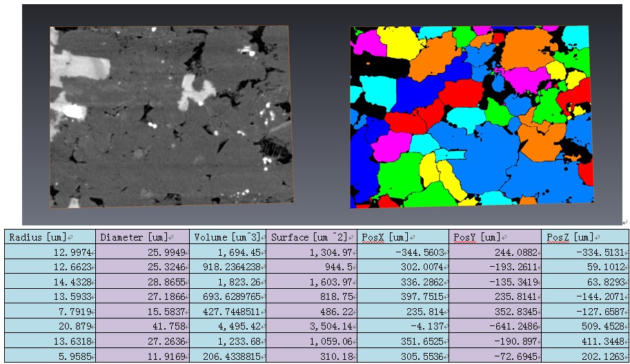
Task: Click PosX cell 305.5536
Action: [403, 356]
